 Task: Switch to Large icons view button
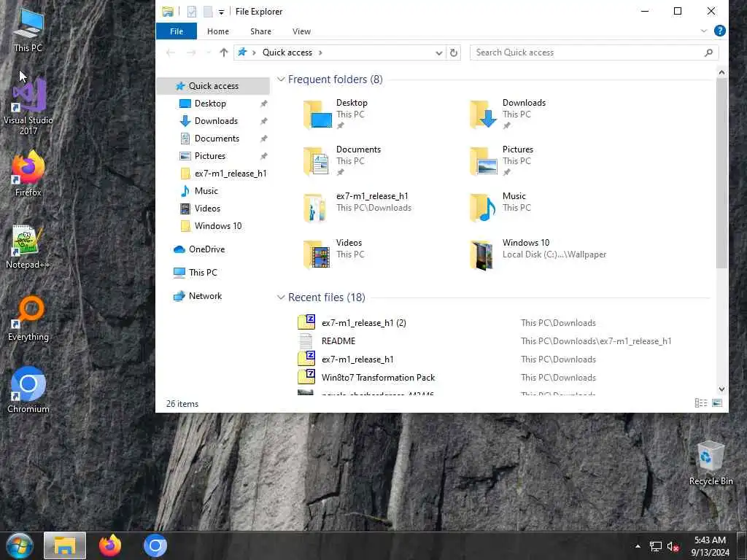pos(717,403)
